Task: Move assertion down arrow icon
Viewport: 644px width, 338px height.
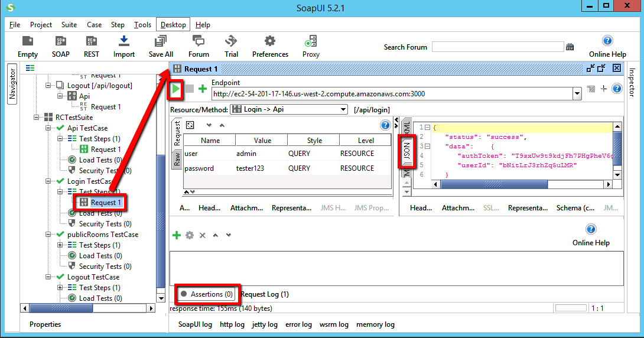Action: pos(229,235)
